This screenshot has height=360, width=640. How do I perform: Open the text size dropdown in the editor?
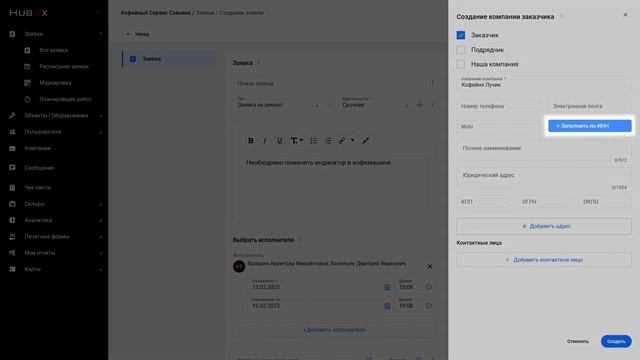(297, 140)
